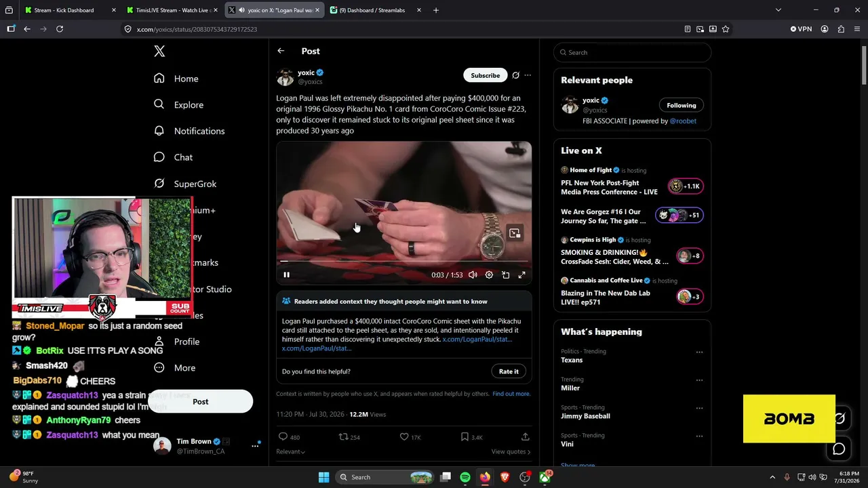
Task: Open the Chat icon in sidebar
Action: click(x=159, y=157)
